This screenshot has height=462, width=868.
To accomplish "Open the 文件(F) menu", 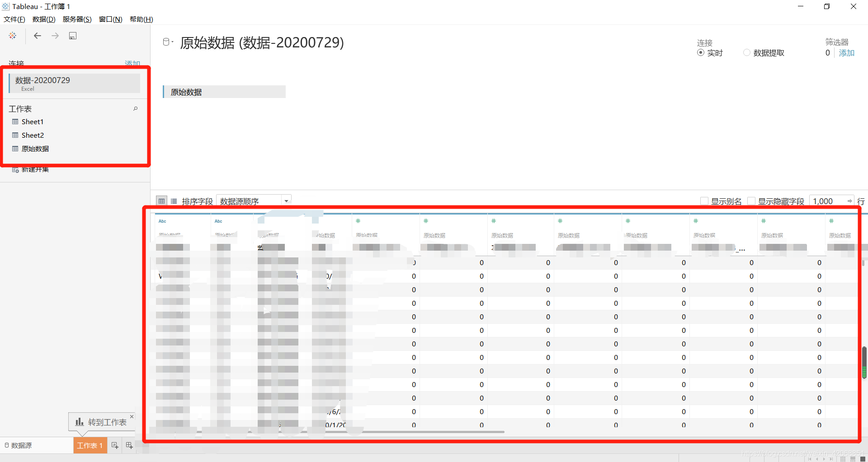I will [14, 19].
